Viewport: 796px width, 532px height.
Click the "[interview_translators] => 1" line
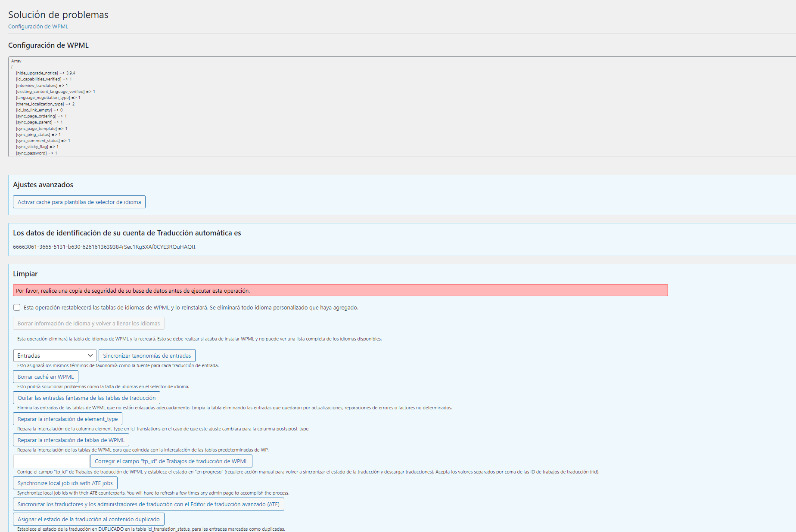[x=42, y=86]
